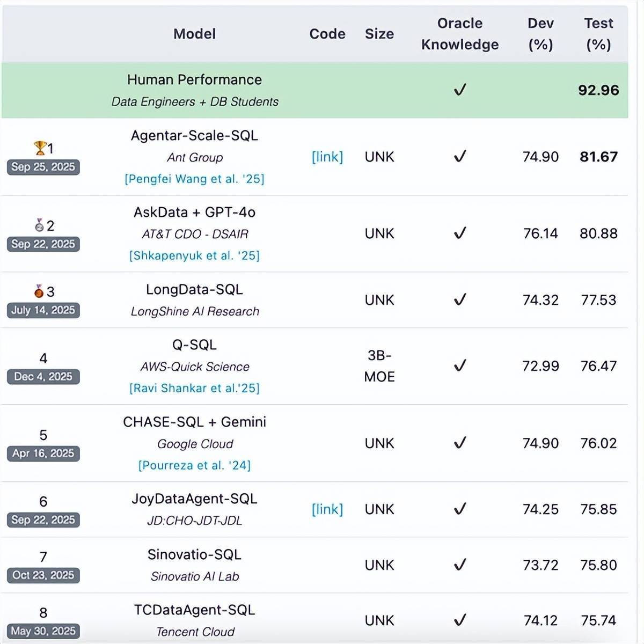Click the Q-SQL Oracle Knowledge checkmark
Image resolution: width=644 pixels, height=644 pixels.
(460, 365)
